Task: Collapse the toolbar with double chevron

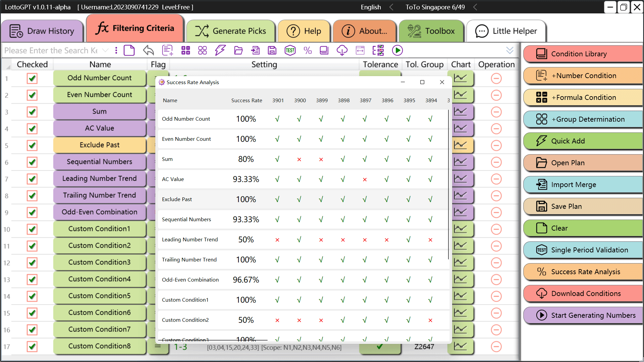Action: (510, 51)
